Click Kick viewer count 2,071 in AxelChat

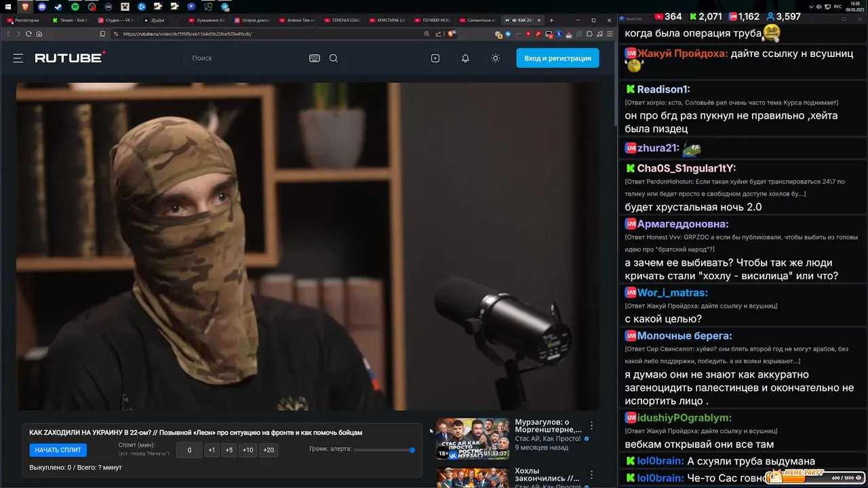coord(705,17)
